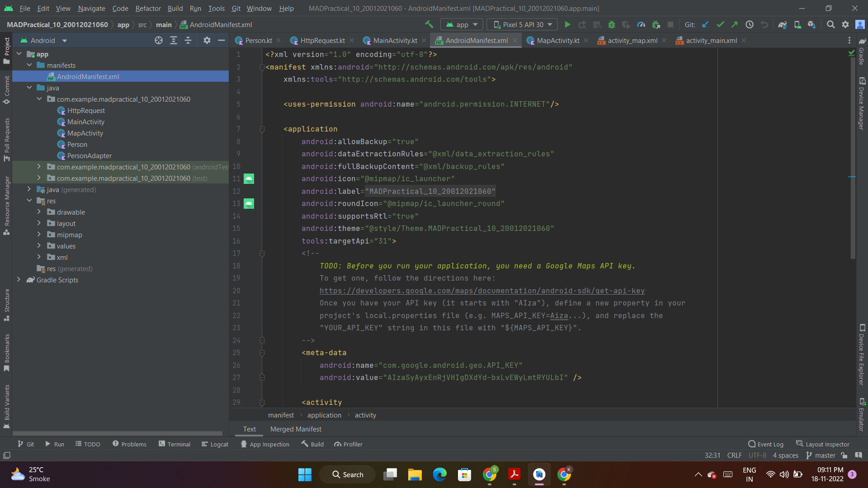Open the get-api-key documentation link

pos(482,291)
